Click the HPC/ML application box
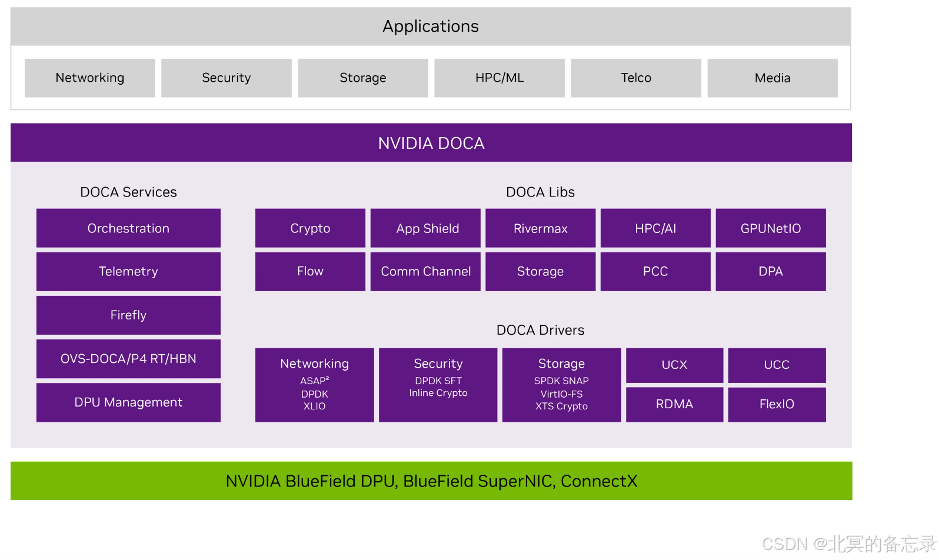 (500, 78)
